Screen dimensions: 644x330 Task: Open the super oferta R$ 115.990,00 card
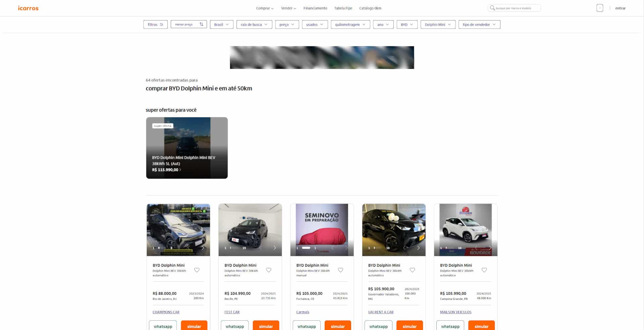coord(187,148)
